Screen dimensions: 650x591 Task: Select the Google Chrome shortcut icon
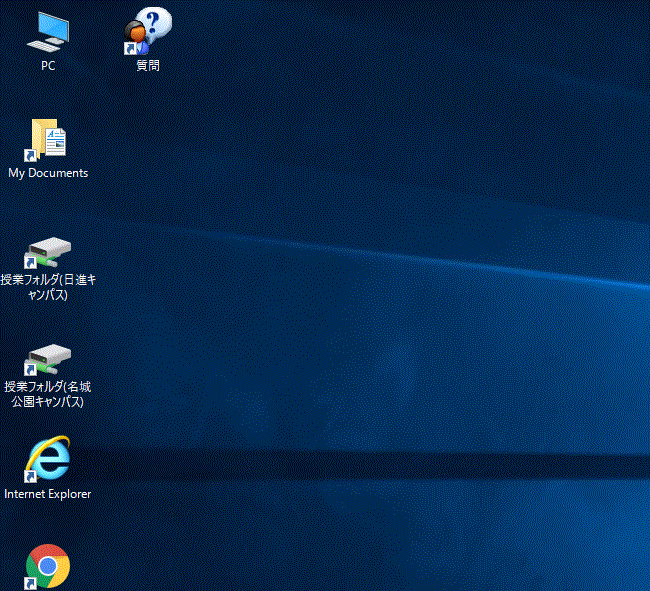[48, 567]
